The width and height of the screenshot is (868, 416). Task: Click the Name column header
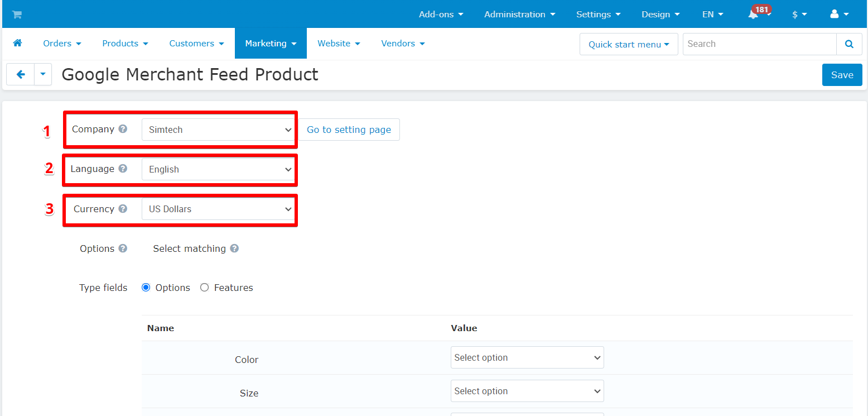[161, 328]
